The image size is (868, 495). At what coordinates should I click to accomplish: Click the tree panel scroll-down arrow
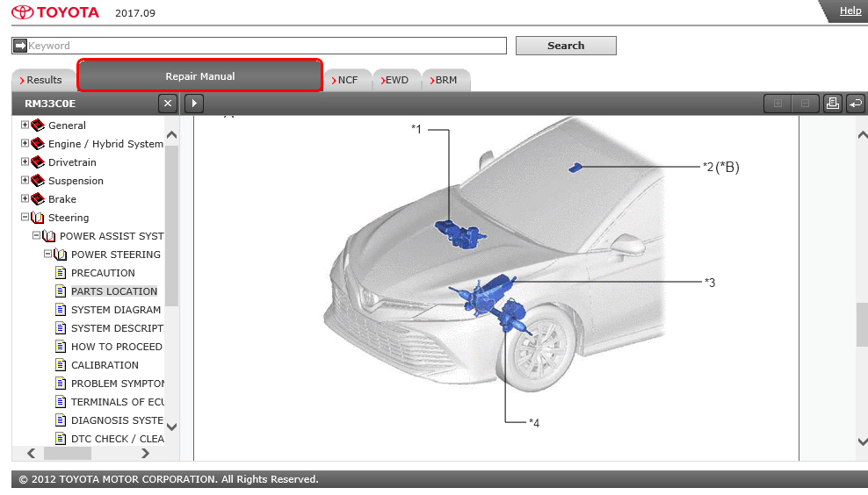click(171, 427)
